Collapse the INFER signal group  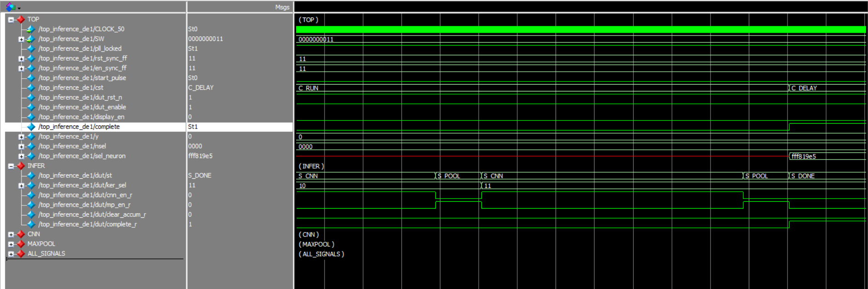click(x=11, y=166)
